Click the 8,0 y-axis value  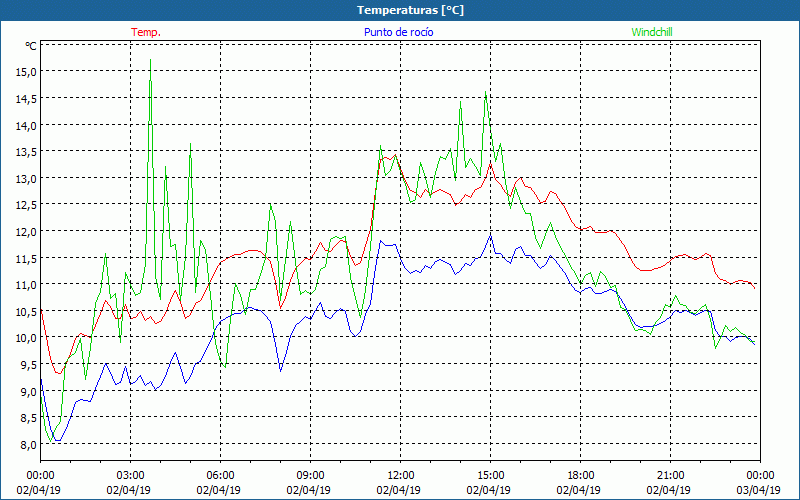tap(29, 445)
